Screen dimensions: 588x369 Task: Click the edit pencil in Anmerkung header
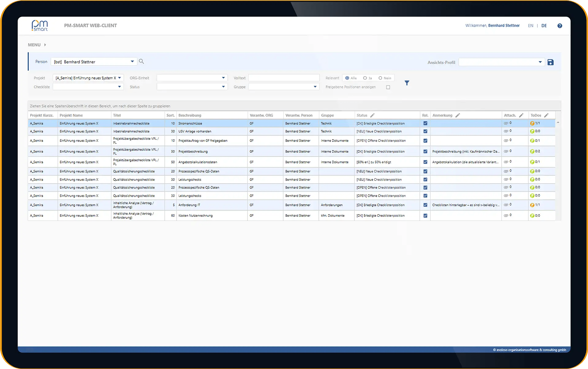[457, 115]
